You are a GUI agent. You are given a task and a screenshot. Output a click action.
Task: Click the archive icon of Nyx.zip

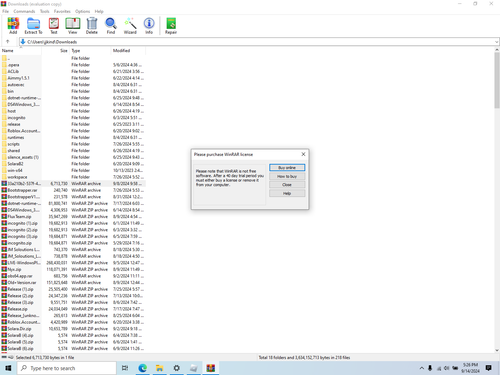[4, 269]
